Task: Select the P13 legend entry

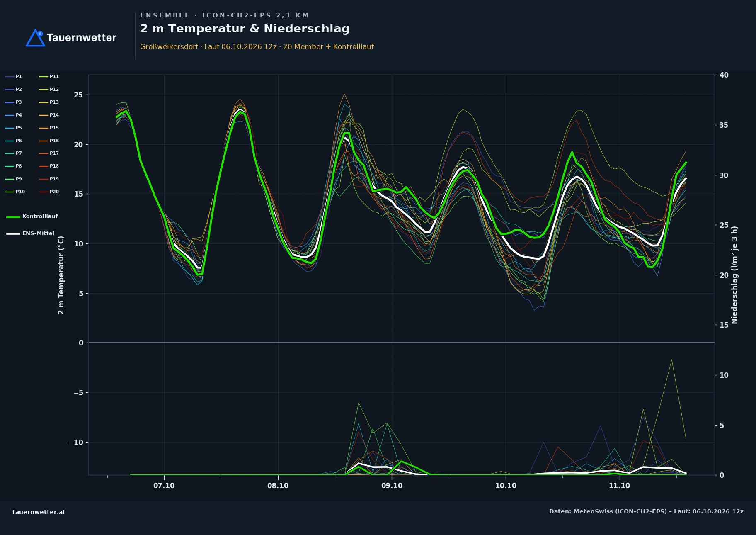Action: pyautogui.click(x=49, y=102)
